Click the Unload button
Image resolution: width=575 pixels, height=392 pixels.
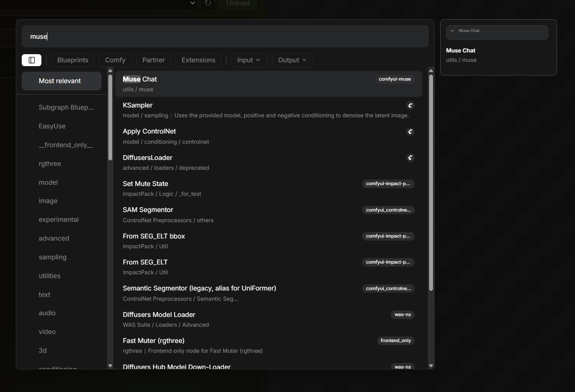tap(238, 3)
